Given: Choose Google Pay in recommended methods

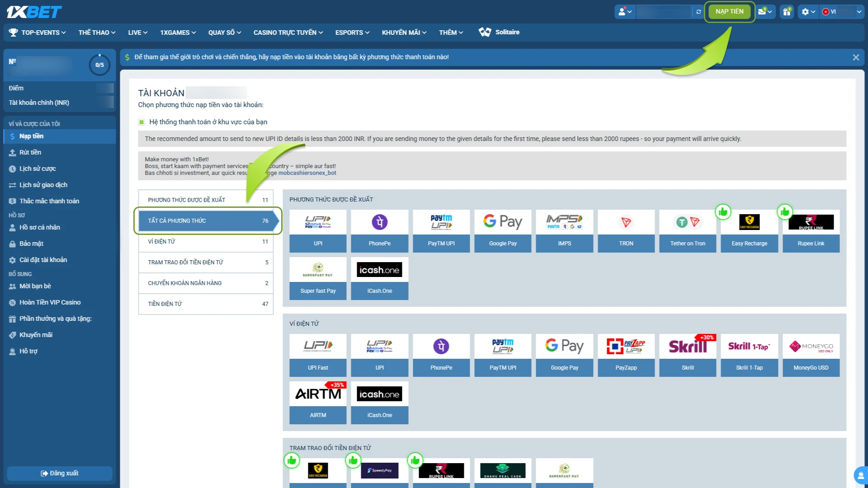Looking at the screenshot, I should (503, 231).
